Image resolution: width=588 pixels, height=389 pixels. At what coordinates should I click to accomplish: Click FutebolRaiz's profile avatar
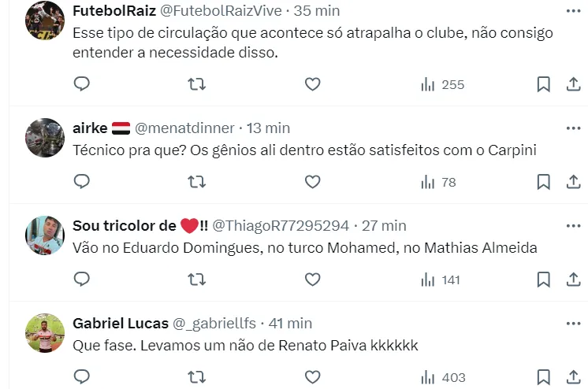click(x=45, y=21)
